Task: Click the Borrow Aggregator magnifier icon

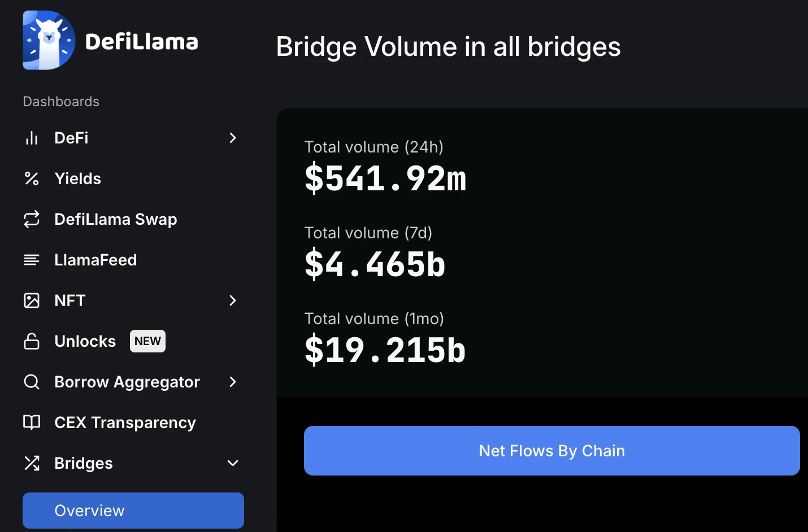Action: [32, 382]
